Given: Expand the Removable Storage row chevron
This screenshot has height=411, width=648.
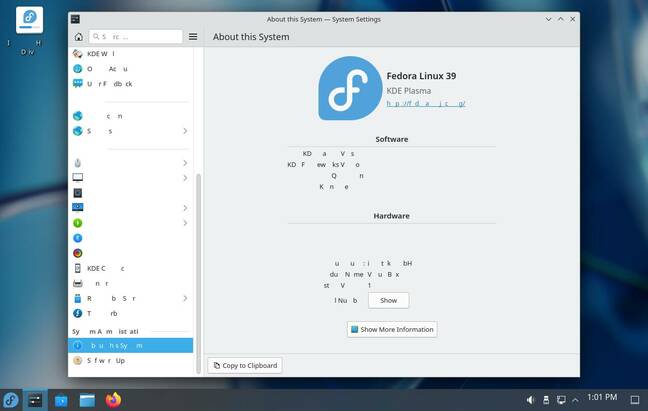Looking at the screenshot, I should pos(185,298).
